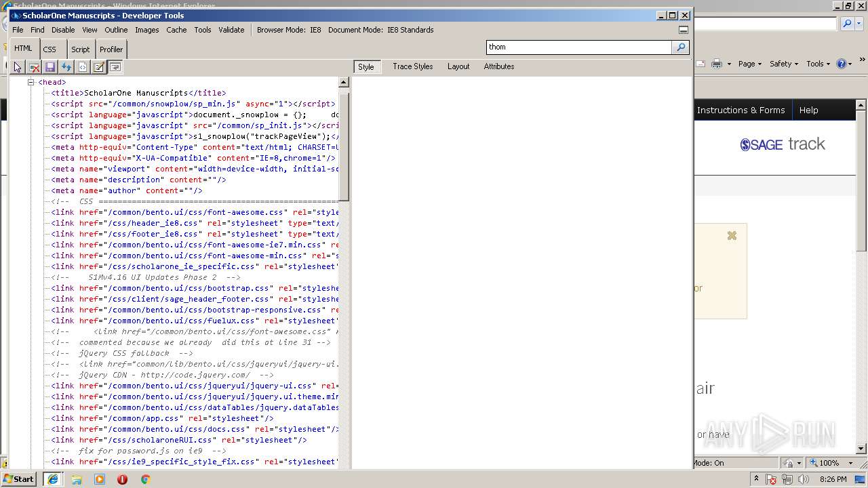Click the IE Read Mail envelope icon
This screenshot has width=868, height=488.
[x=701, y=64]
